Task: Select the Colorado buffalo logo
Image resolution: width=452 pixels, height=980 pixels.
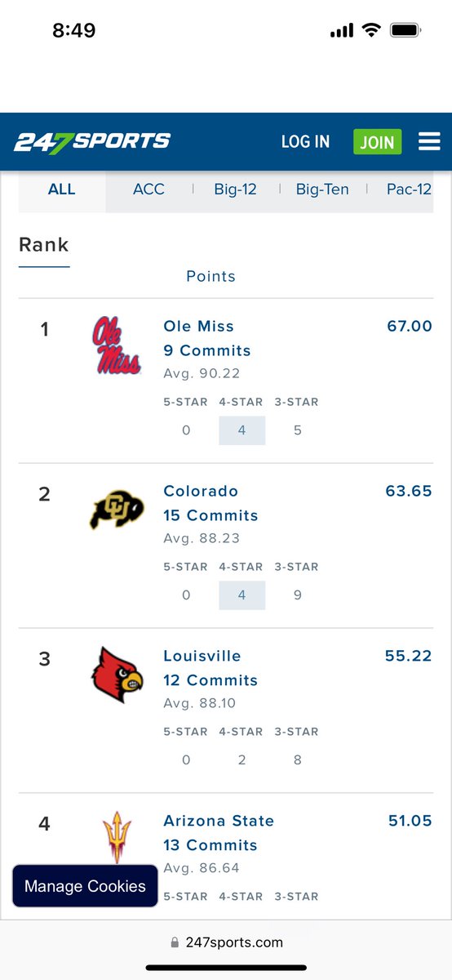Action: pos(117,510)
